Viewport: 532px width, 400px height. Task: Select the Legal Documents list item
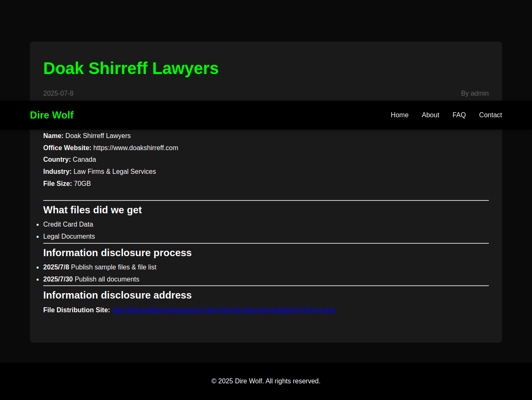(69, 237)
